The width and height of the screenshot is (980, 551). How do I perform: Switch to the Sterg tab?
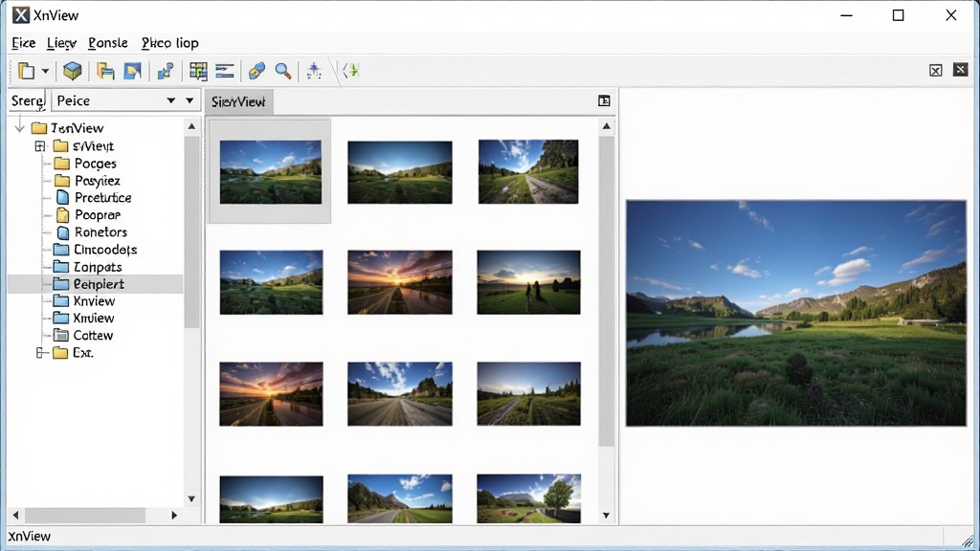(28, 100)
